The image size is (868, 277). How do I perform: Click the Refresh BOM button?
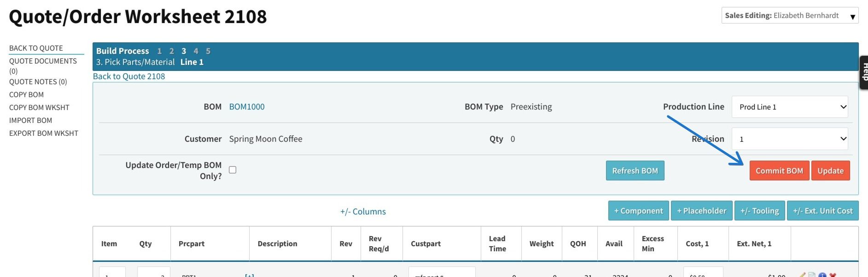[635, 171]
